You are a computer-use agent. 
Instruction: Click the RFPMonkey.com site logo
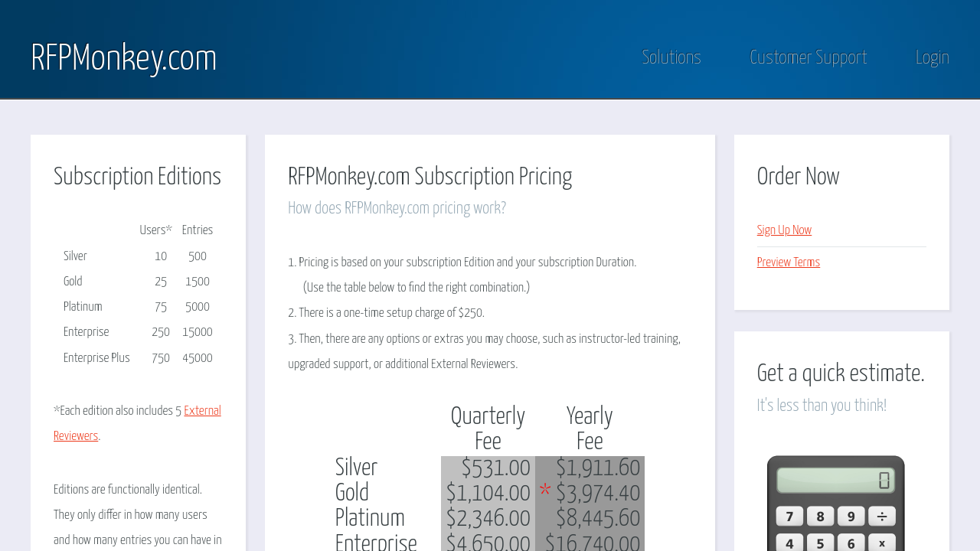click(124, 58)
